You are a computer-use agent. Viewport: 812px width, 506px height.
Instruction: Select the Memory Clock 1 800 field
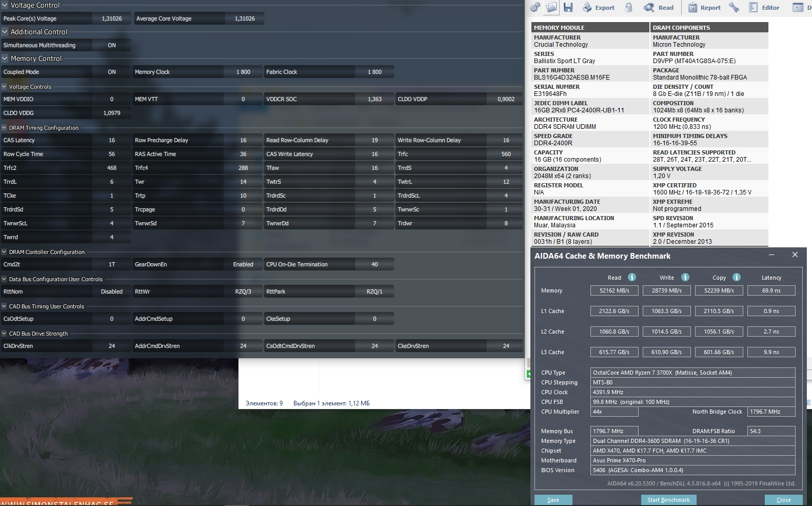243,72
